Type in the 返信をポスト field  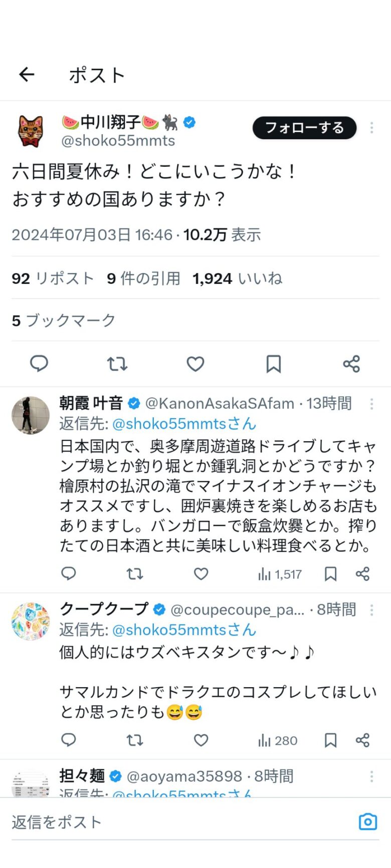(175, 822)
